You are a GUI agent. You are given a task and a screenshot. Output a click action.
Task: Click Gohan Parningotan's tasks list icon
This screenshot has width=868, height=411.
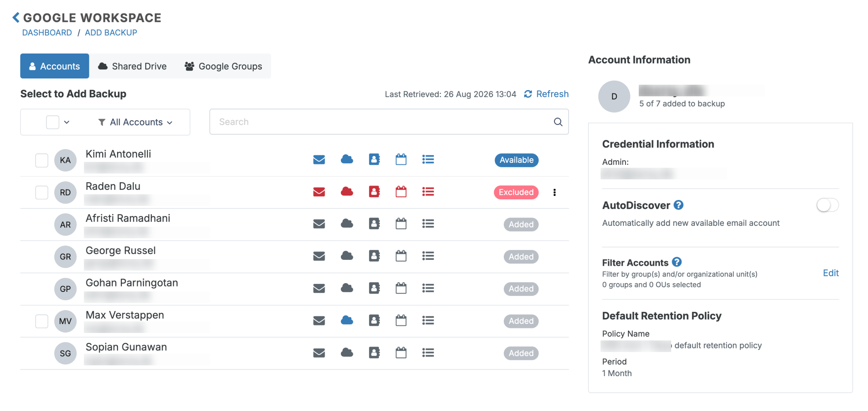(x=428, y=288)
